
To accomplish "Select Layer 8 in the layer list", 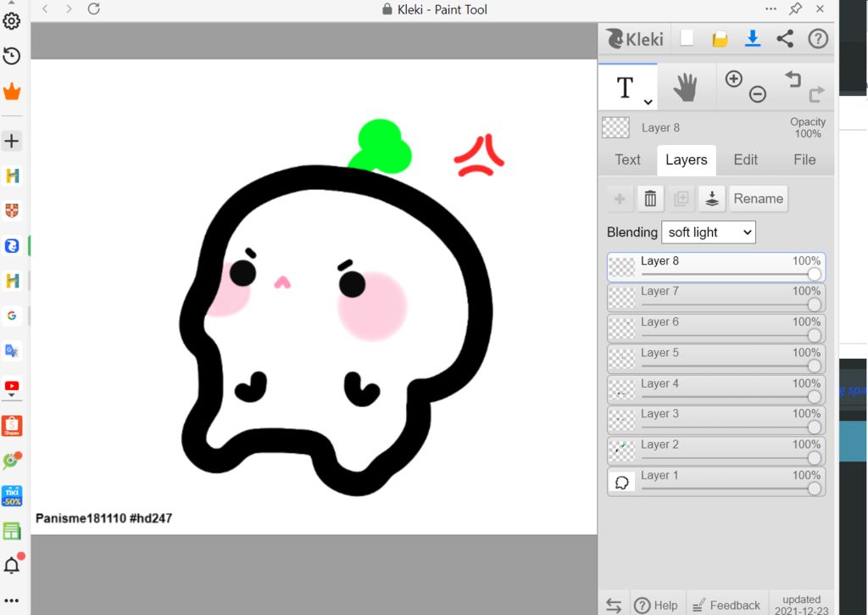I will [715, 267].
